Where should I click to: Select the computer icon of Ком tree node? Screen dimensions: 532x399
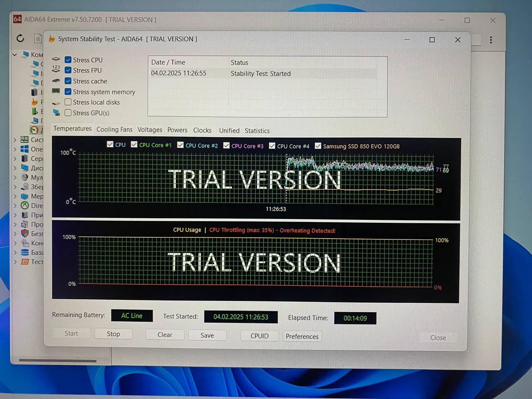tap(25, 54)
